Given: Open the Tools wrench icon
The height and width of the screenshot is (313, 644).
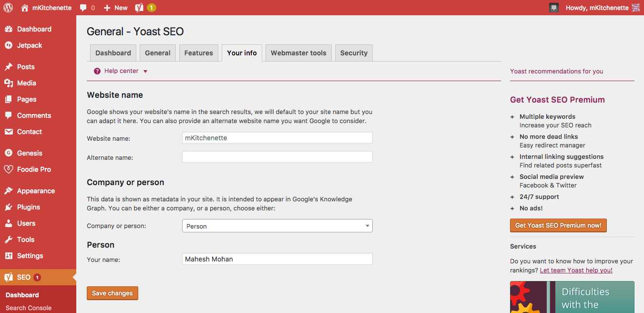Looking at the screenshot, I should (x=9, y=240).
